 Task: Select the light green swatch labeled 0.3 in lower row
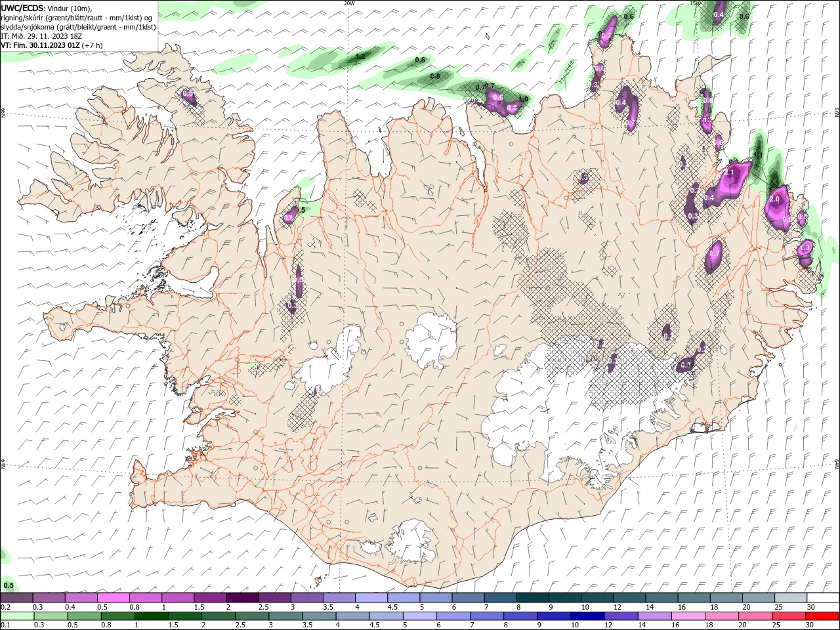coord(52,616)
